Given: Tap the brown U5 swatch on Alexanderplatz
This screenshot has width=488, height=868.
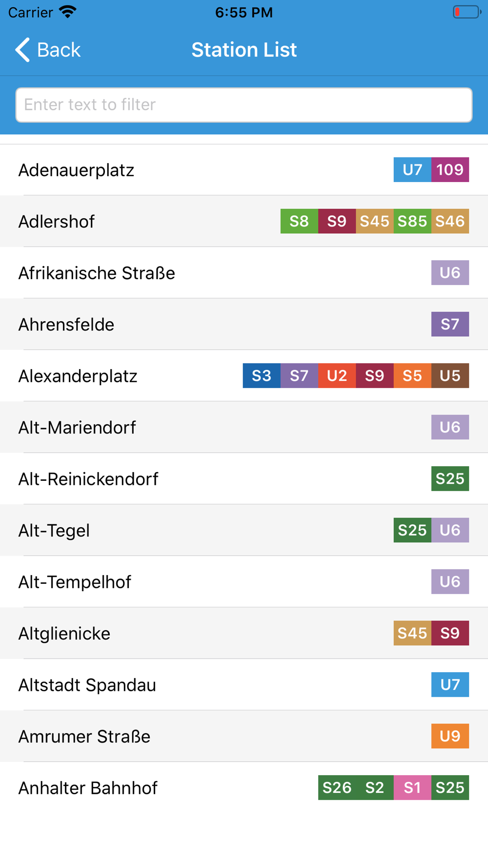Looking at the screenshot, I should click(x=450, y=375).
